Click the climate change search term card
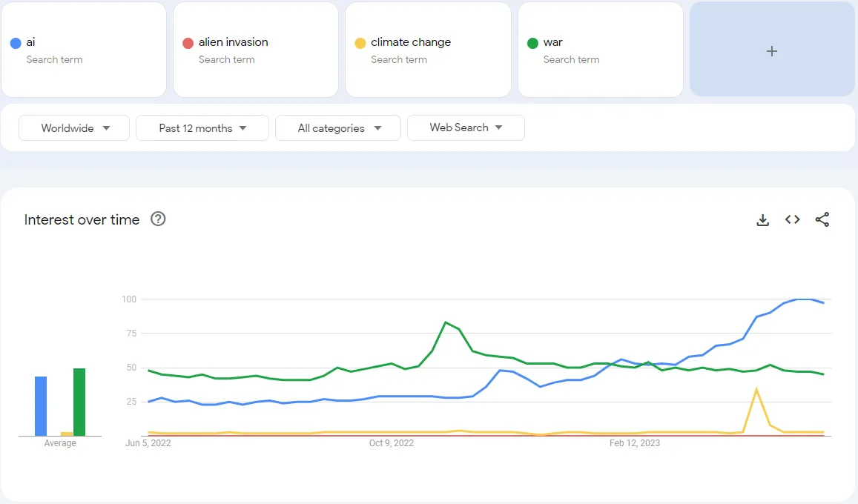The image size is (858, 504). [x=428, y=50]
